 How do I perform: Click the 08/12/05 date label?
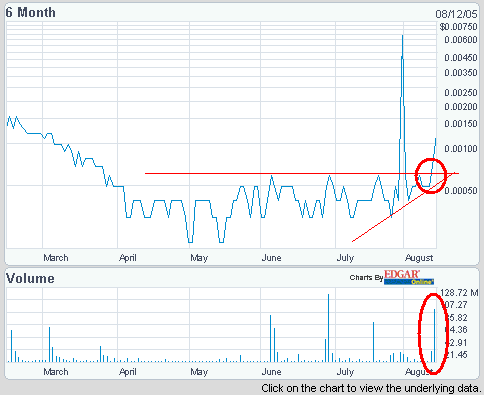coord(456,14)
